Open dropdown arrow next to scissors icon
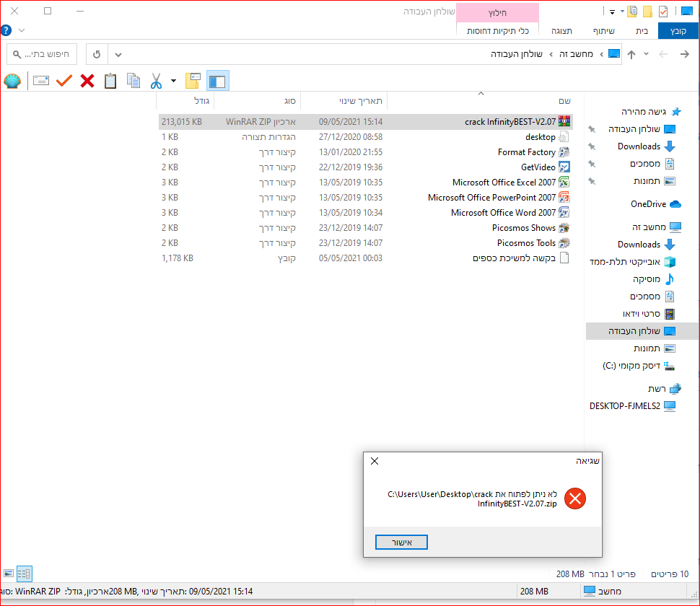Image resolution: width=700 pixels, height=606 pixels. 174,81
